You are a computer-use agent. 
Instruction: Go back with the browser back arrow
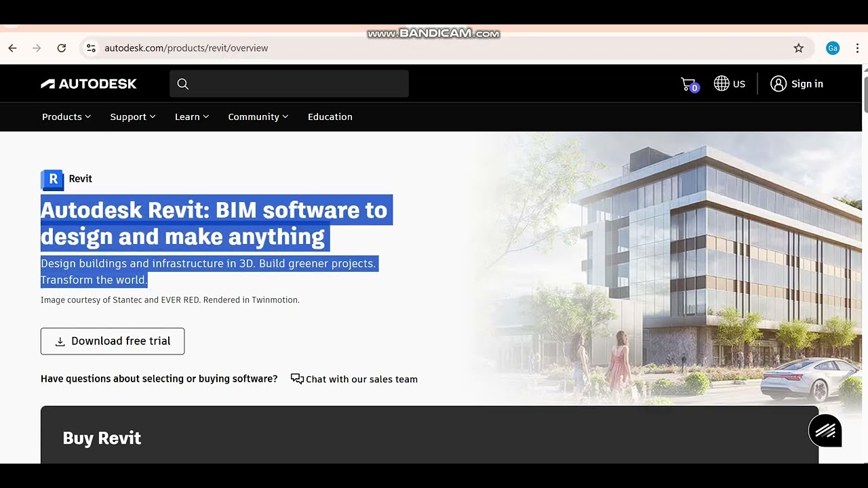(x=12, y=48)
